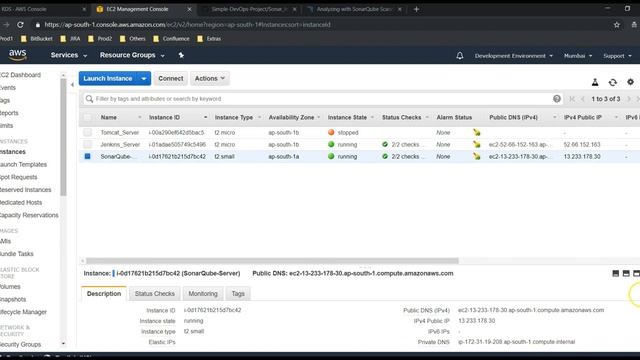The image size is (640, 360).
Task: Switch to the Analyzing with SonarQube browser tab
Action: tap(354, 9)
